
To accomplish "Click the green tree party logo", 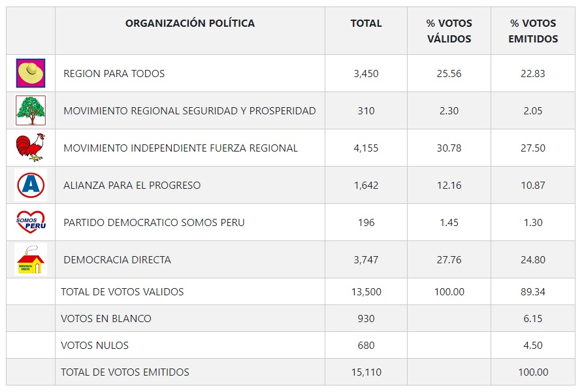I will click(31, 110).
